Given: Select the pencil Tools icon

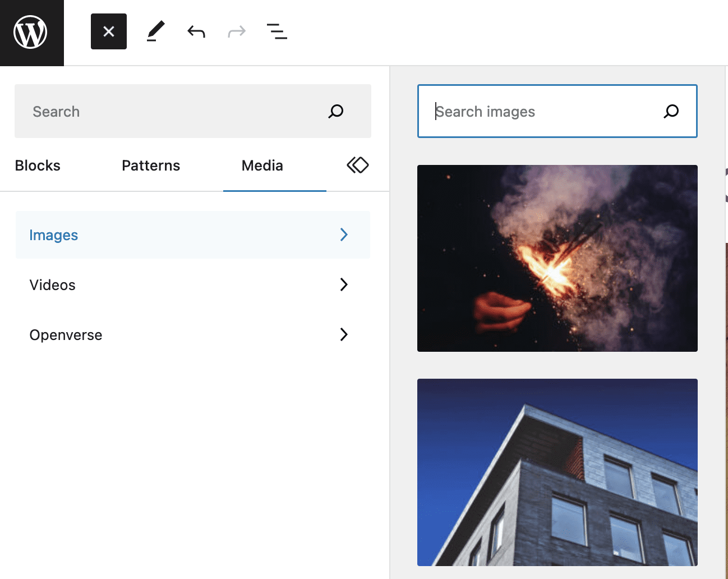Looking at the screenshot, I should click(x=155, y=31).
